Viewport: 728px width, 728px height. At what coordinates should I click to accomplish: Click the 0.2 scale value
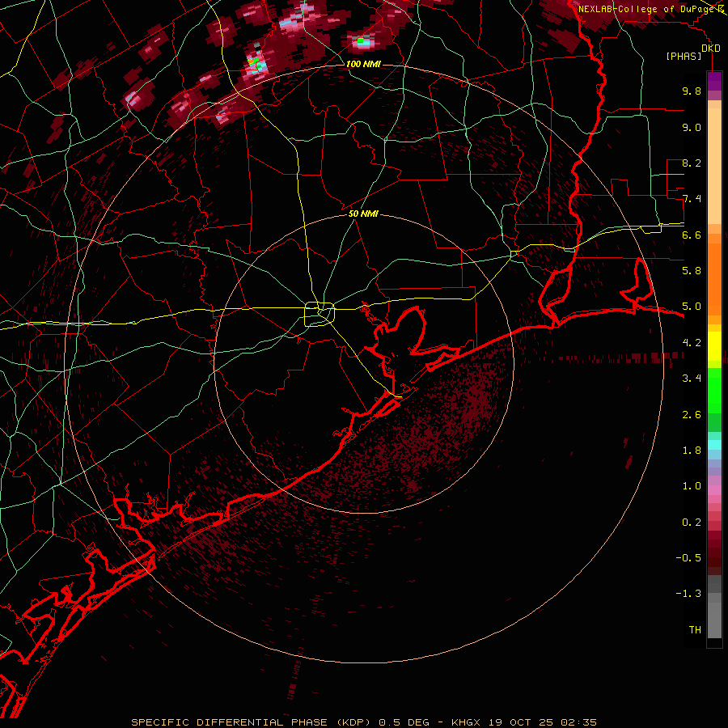692,523
